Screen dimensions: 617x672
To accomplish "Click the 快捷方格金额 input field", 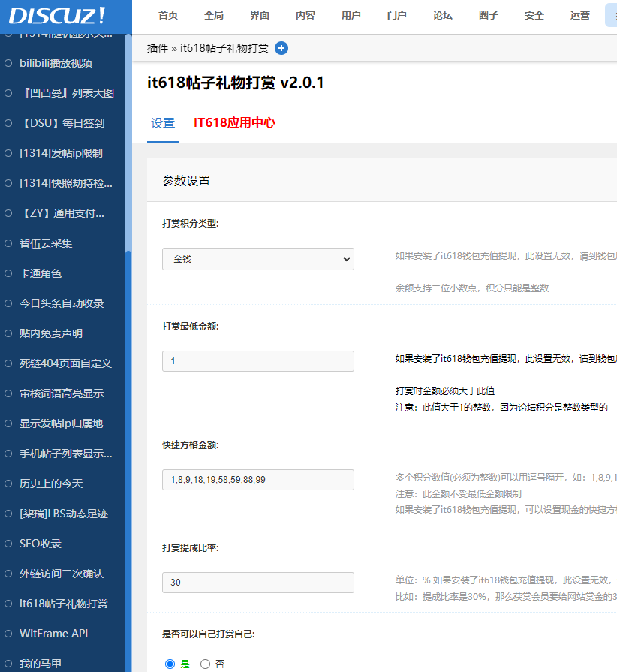I will (257, 479).
